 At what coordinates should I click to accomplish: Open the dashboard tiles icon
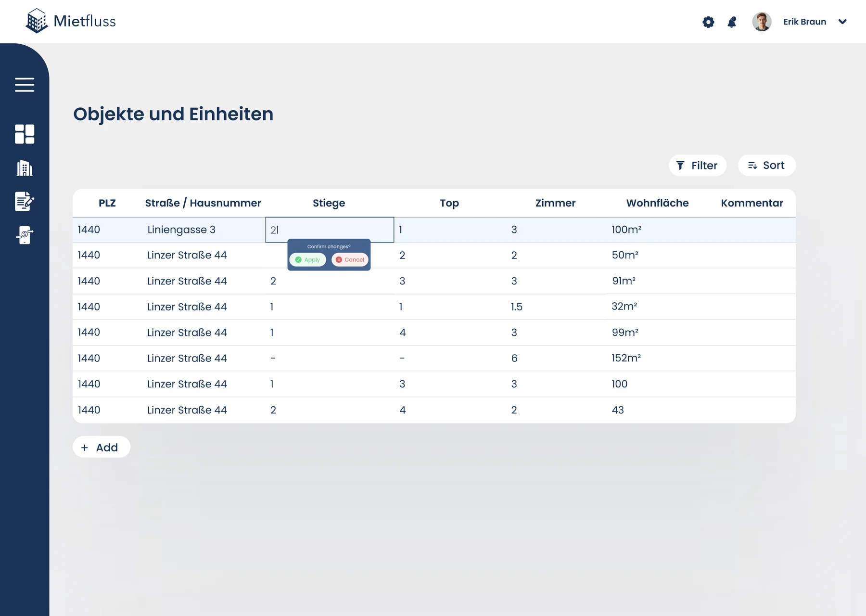[25, 134]
